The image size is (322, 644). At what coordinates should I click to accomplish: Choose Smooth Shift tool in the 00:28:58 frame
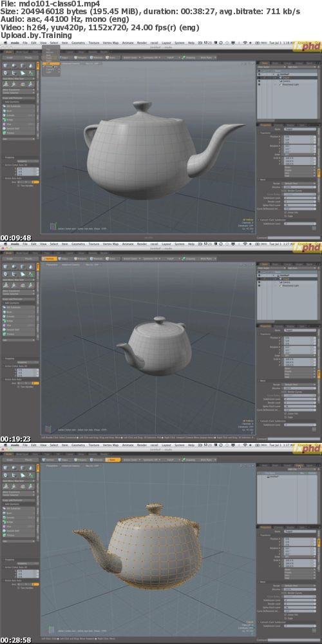19,531
